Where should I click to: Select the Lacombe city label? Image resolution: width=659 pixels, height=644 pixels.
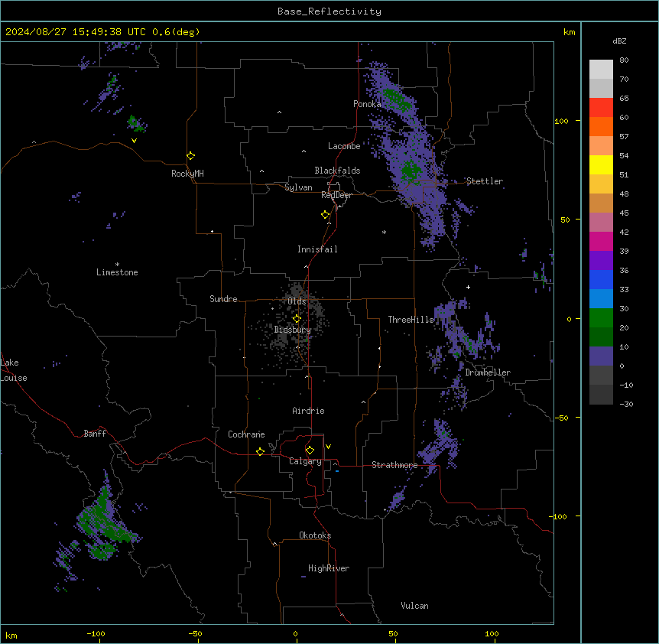[x=344, y=146]
